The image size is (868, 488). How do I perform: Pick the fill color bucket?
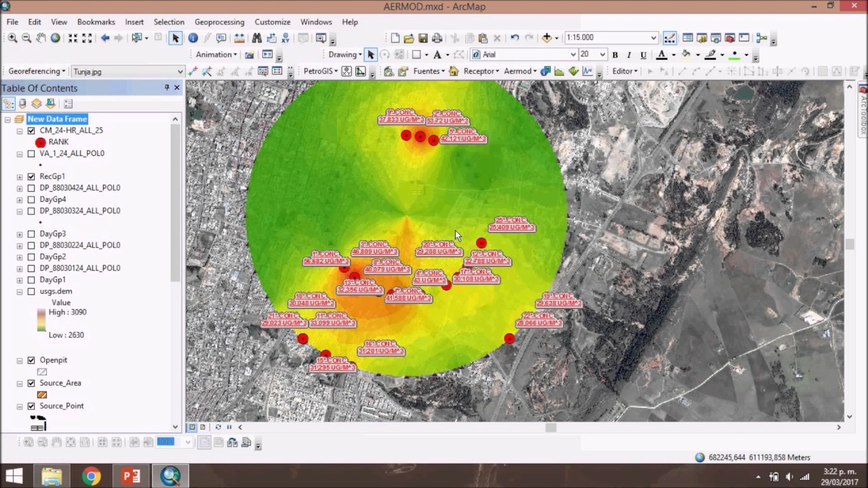(x=686, y=54)
